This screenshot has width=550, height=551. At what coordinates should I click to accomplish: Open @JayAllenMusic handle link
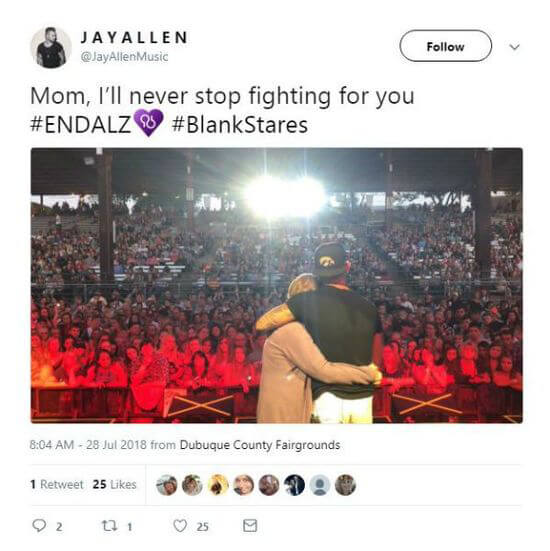[124, 57]
